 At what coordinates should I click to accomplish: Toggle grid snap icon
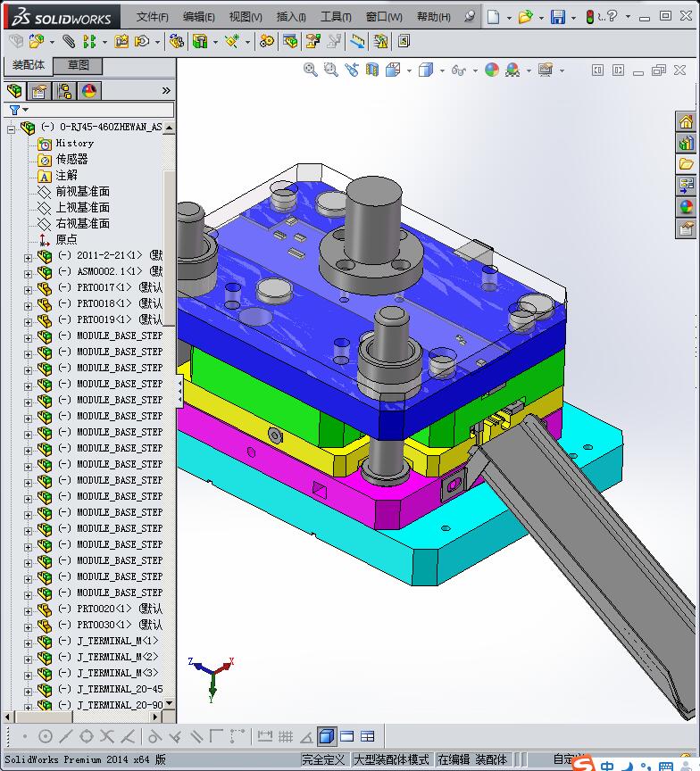pos(286,736)
